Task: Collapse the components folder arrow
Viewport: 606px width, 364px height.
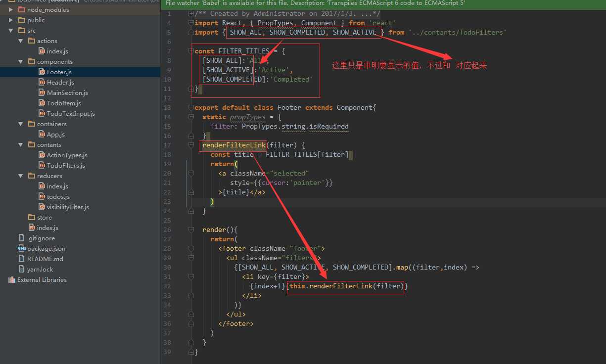Action: [x=21, y=61]
